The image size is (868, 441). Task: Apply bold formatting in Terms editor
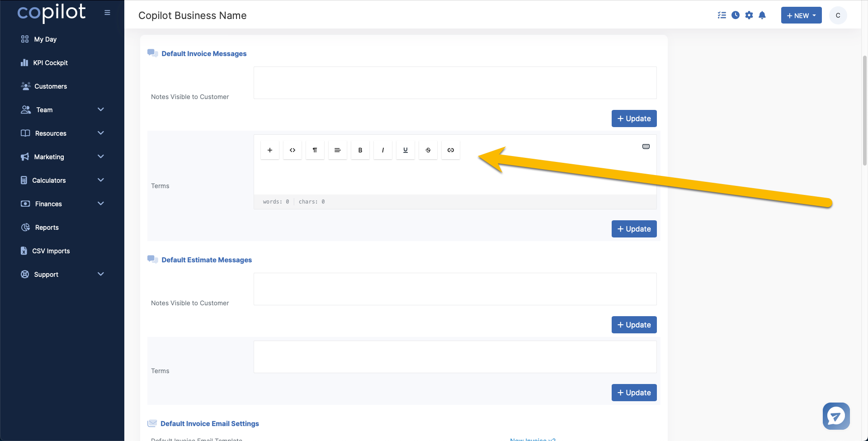click(360, 150)
